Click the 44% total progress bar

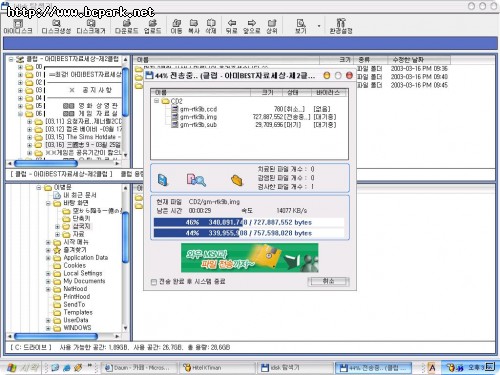[x=249, y=233]
